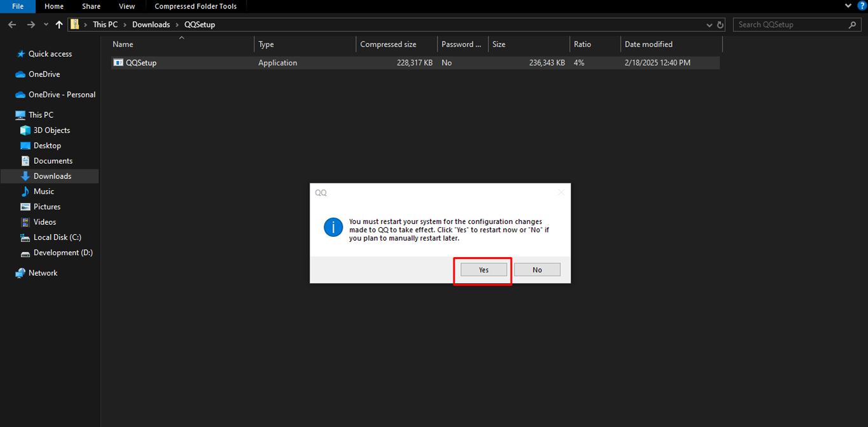Click the OneDrive - Personal cloud icon

pos(20,95)
